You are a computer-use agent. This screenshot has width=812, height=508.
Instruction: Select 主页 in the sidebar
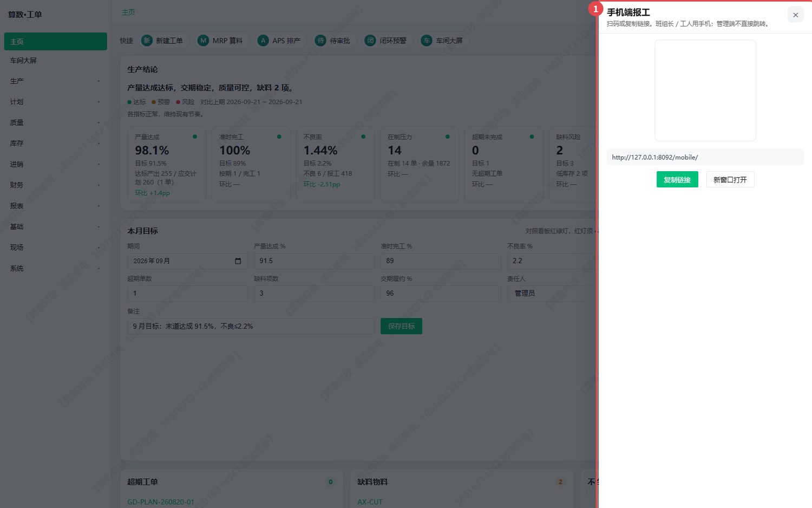tap(55, 42)
